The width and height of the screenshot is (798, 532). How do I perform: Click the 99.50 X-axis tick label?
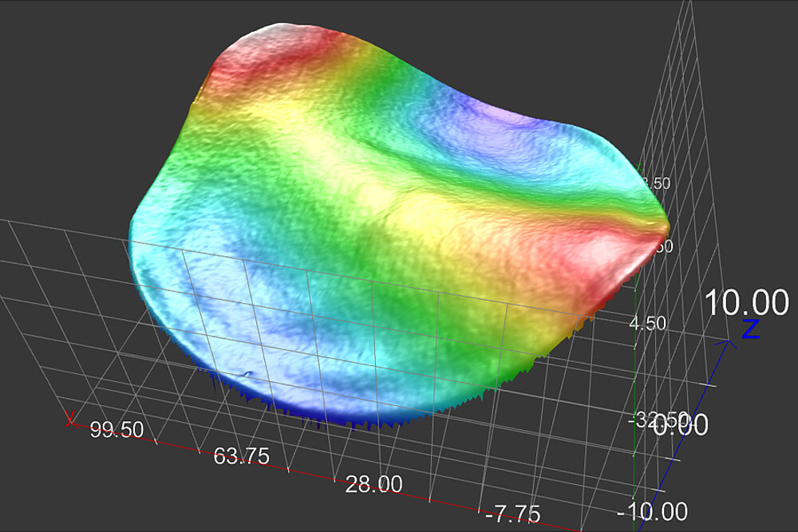pos(117,431)
